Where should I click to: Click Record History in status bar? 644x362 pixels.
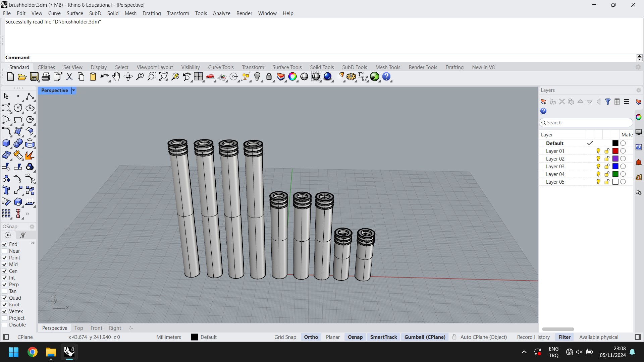pos(533,337)
